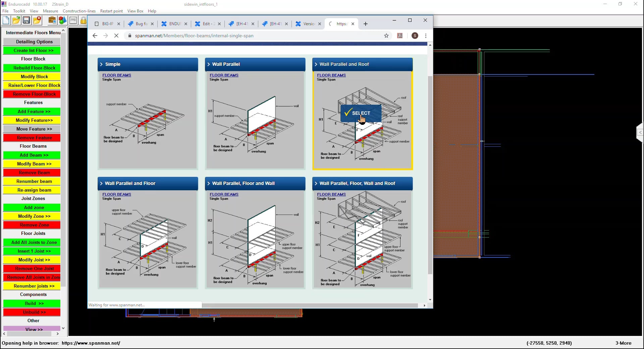This screenshot has height=349, width=644.
Task: Switch to the Versio browser tab
Action: coord(307,24)
